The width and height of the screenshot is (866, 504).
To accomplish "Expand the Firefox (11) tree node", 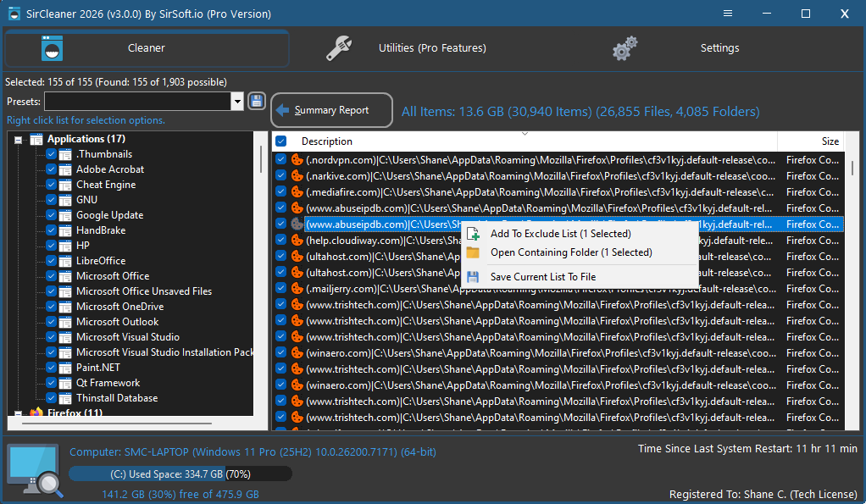I will click(19, 413).
